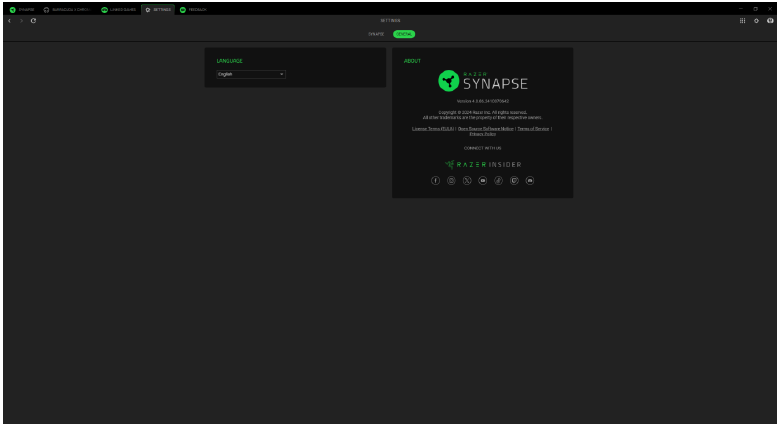Open the Language dropdown showing English

[251, 74]
